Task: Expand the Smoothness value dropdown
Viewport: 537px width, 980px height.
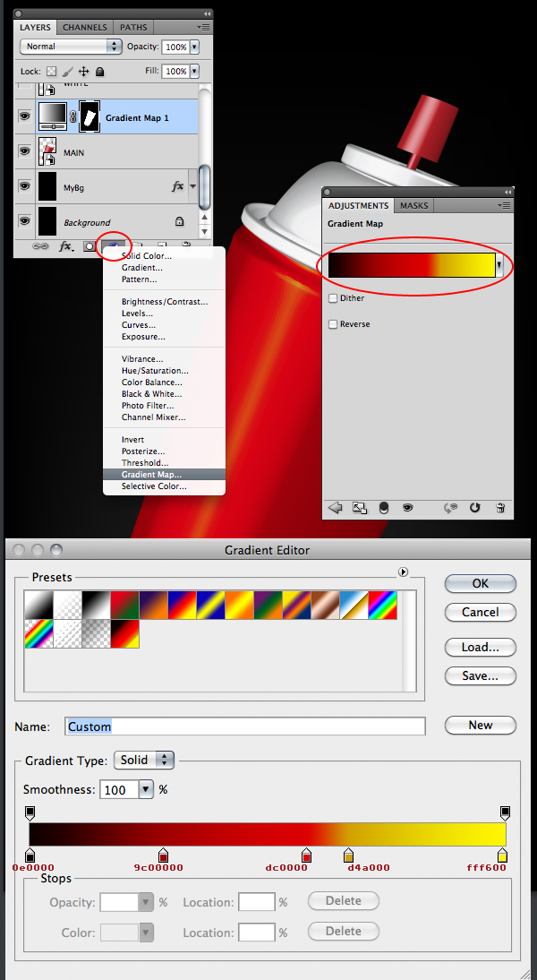Action: (x=146, y=789)
